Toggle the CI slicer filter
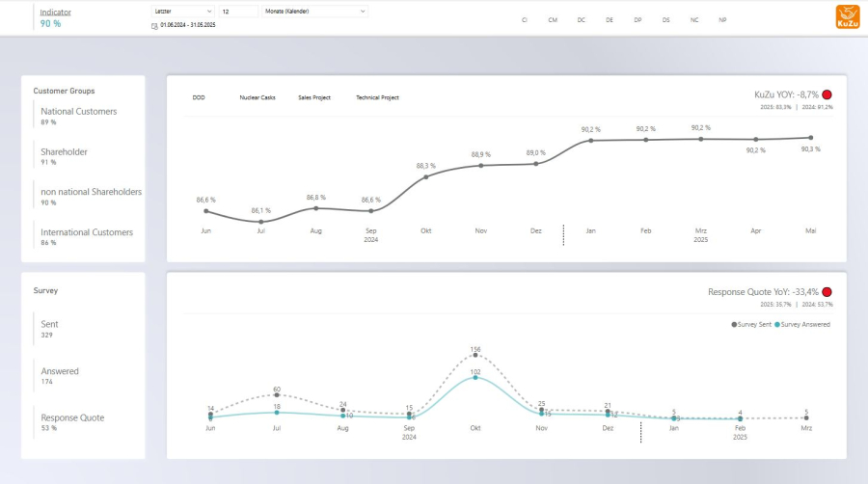The image size is (868, 484). [525, 19]
